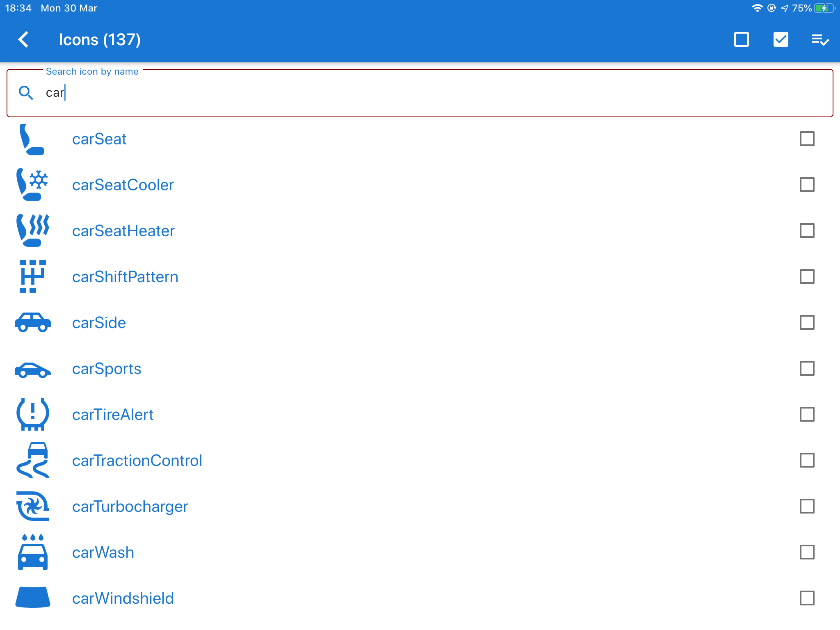Tap the battery indicator in status bar
Image resolution: width=840 pixels, height=630 pixels.
(824, 8)
